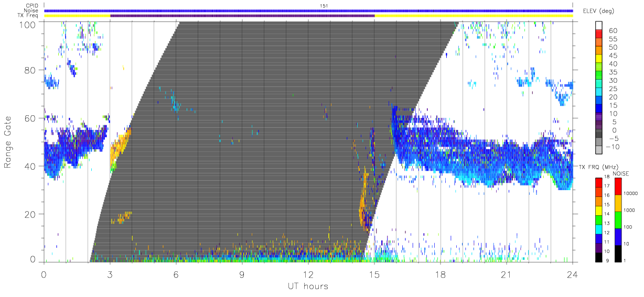Click NOISE segment between 1000 and 10000
Image resolution: width=644 pixels, height=297 pixels.
point(618,203)
